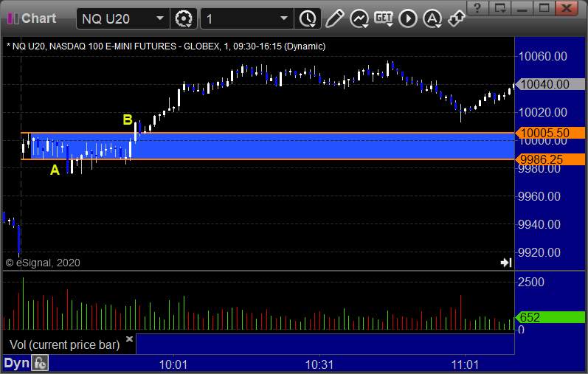Click the bar replay play button

tap(408, 18)
